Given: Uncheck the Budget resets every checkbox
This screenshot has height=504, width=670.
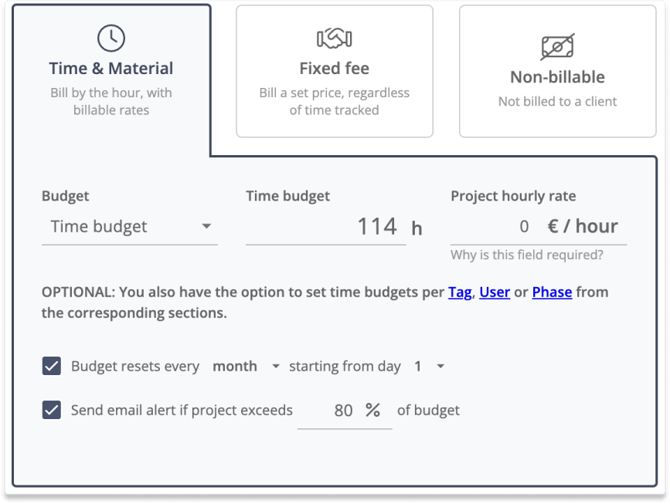Looking at the screenshot, I should point(51,366).
